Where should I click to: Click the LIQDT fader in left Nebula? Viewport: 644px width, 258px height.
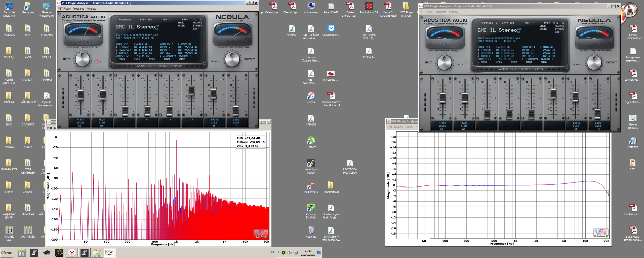click(236, 111)
